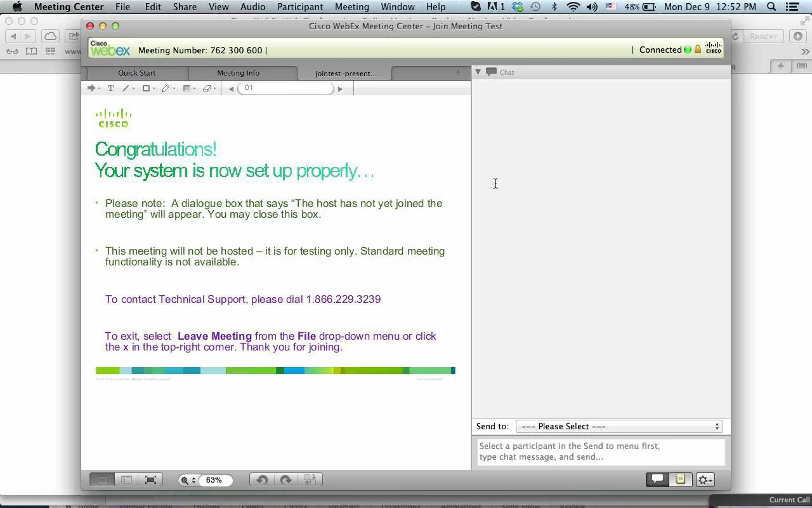Switch to full-screen view
This screenshot has width=812, height=508.
(151, 480)
